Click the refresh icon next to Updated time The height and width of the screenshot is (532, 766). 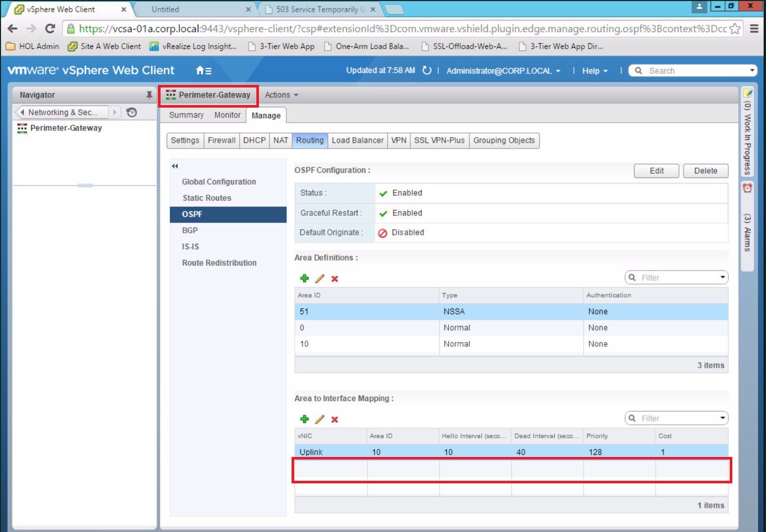pyautogui.click(x=427, y=70)
